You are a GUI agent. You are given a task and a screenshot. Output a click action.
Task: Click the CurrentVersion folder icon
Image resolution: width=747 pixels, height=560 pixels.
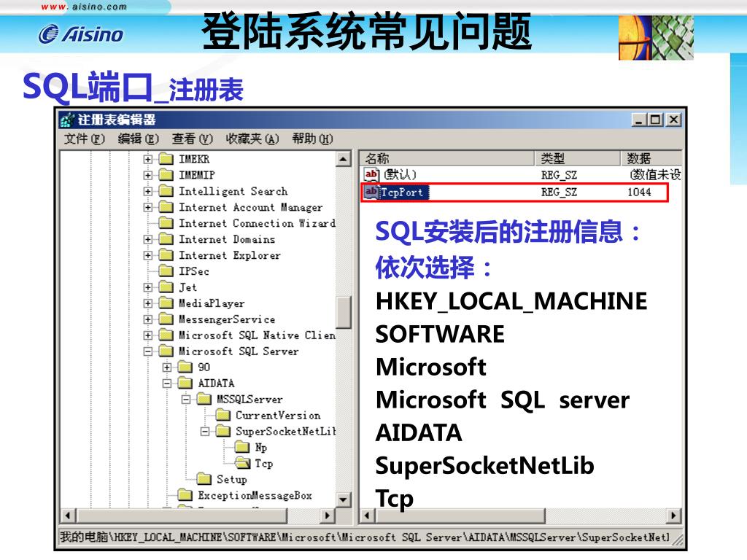pyautogui.click(x=223, y=415)
